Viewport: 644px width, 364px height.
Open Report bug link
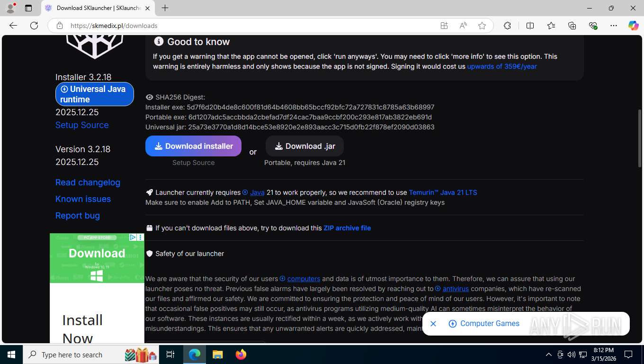(x=78, y=216)
